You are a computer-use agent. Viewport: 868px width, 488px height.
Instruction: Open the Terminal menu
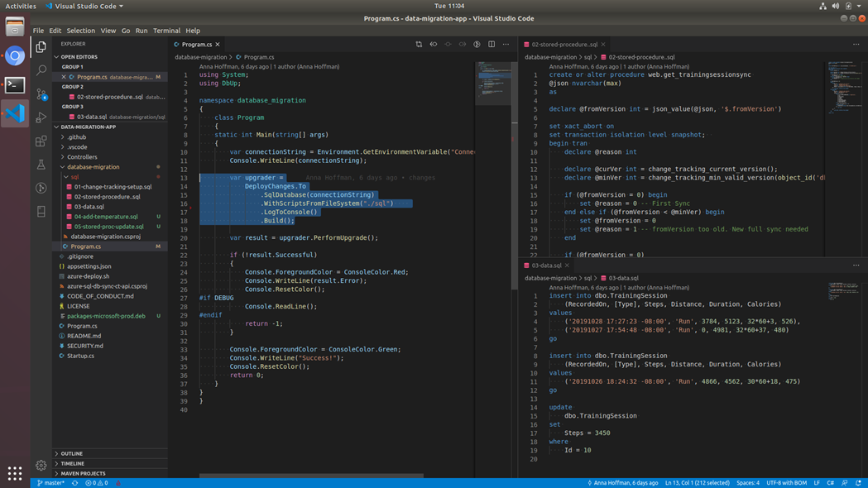pos(166,31)
